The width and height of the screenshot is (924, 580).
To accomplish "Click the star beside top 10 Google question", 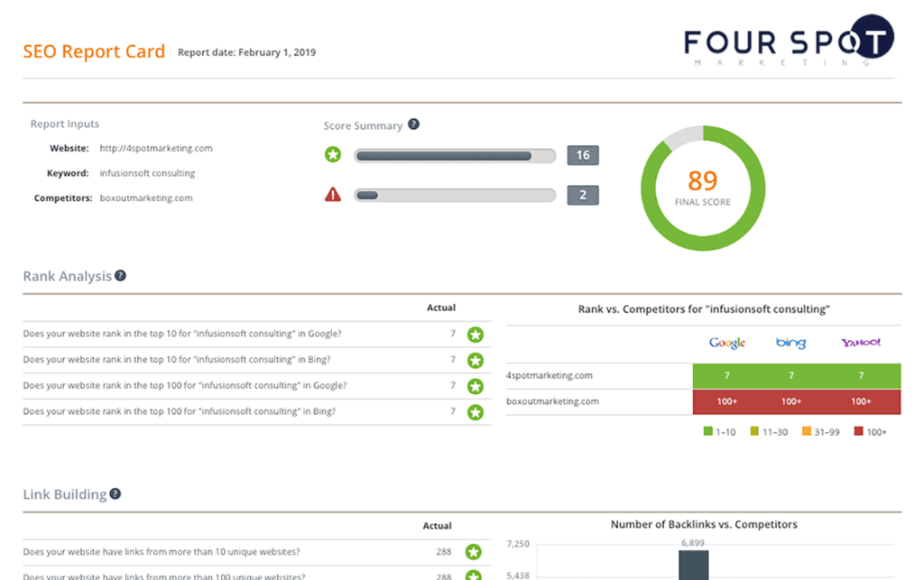I will (476, 335).
